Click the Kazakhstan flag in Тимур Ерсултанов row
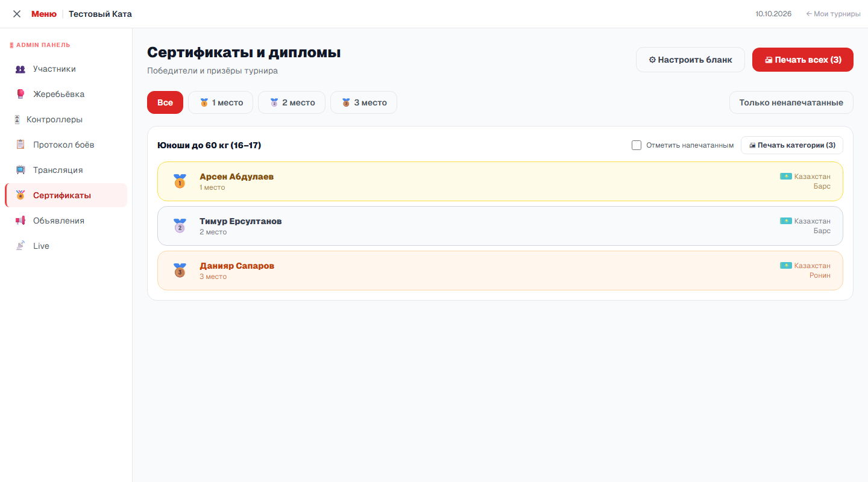Viewport: 868px width, 482px height. [x=786, y=221]
